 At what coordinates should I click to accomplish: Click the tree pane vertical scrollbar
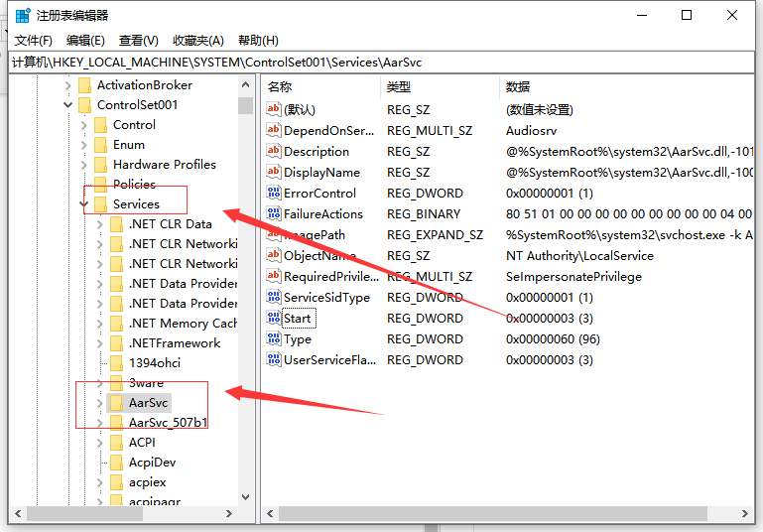pyautogui.click(x=246, y=298)
